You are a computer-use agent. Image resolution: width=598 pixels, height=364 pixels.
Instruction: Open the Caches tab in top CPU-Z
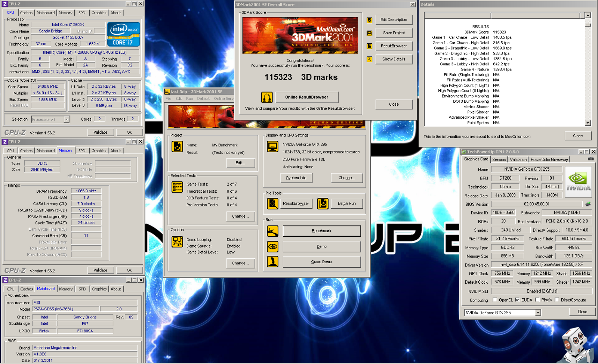coord(26,13)
